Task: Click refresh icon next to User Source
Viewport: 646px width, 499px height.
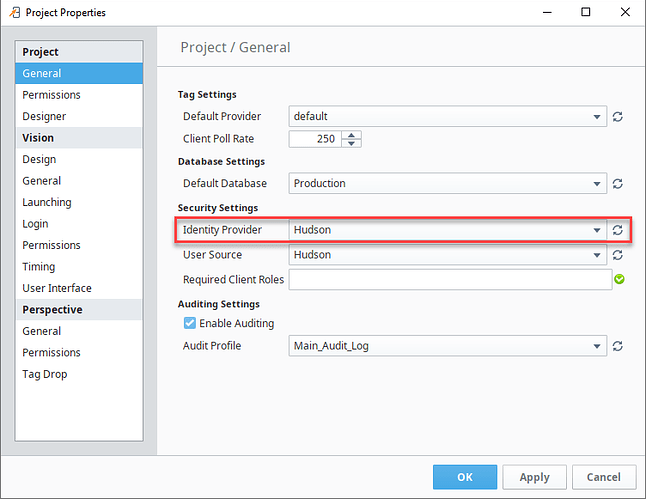Action: pos(618,255)
